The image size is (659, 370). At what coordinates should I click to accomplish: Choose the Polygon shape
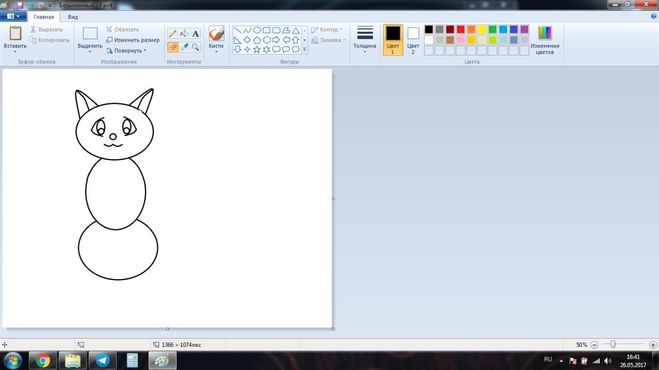[x=286, y=30]
